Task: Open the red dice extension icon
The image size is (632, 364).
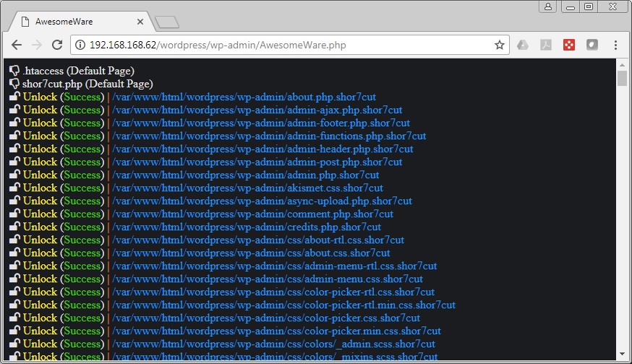Action: pos(568,45)
